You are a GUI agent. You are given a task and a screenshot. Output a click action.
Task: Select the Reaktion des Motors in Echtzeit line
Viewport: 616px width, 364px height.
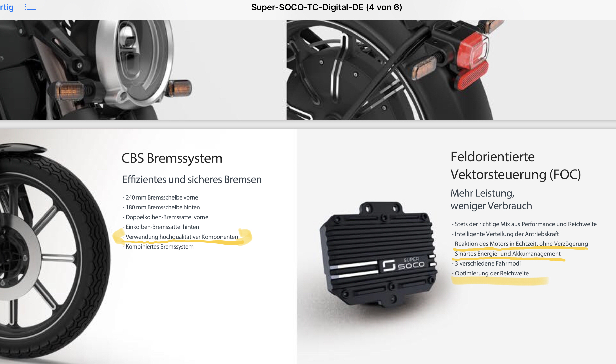tap(520, 244)
